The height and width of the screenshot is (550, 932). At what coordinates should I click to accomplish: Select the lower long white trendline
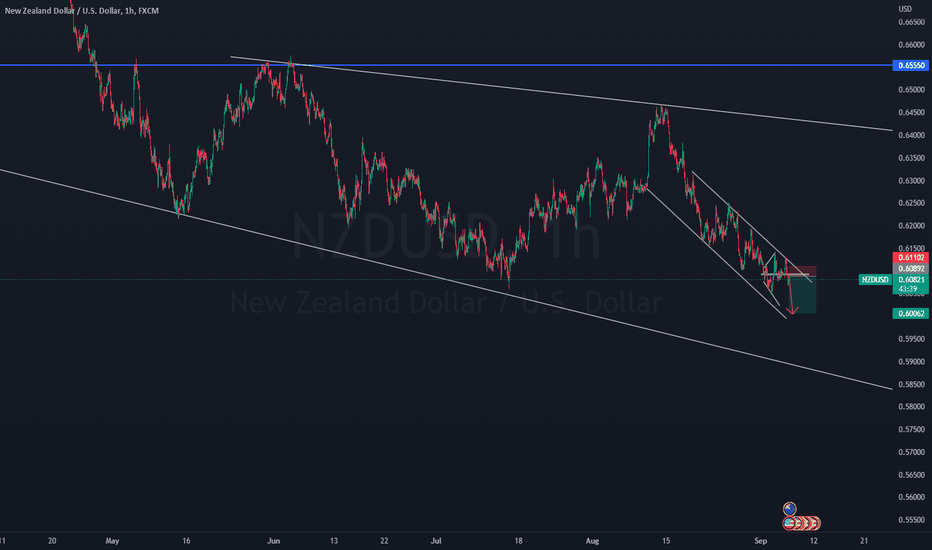pos(446,279)
